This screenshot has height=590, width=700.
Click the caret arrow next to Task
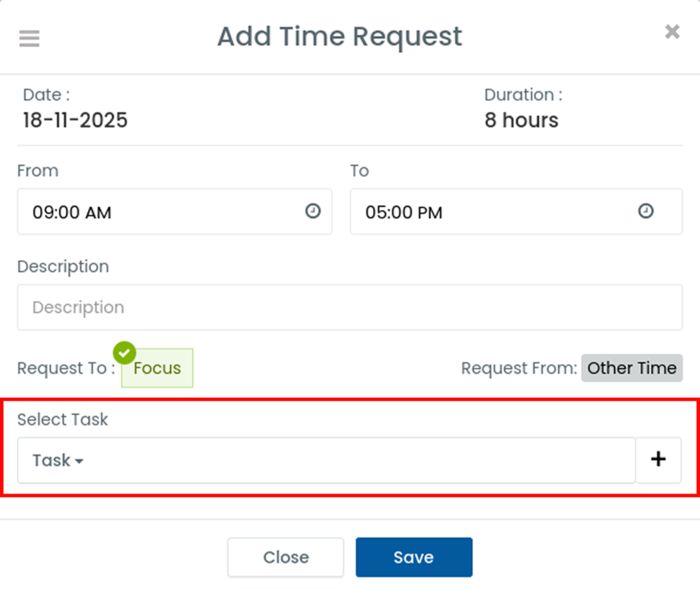coord(79,462)
